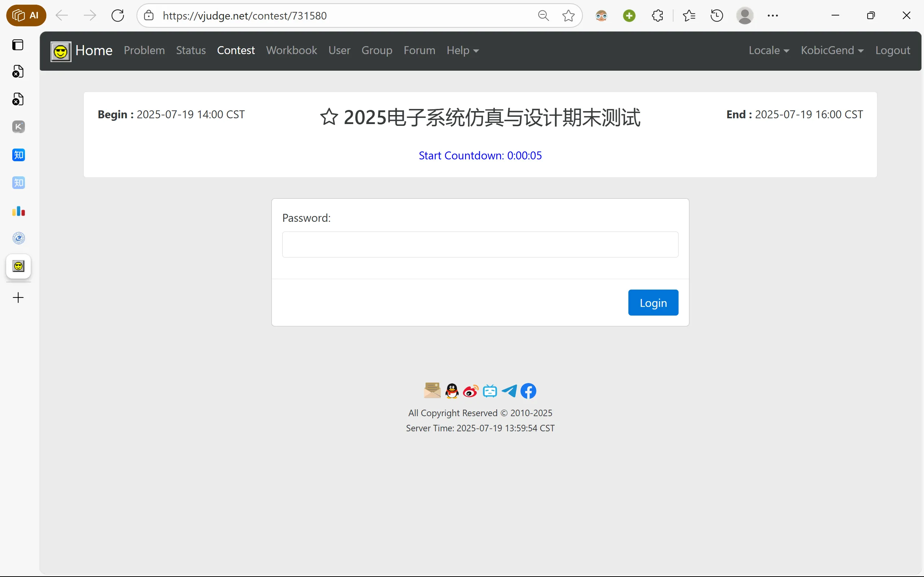The image size is (924, 577).
Task: Toggle site permissions via the lock icon
Action: 149,15
